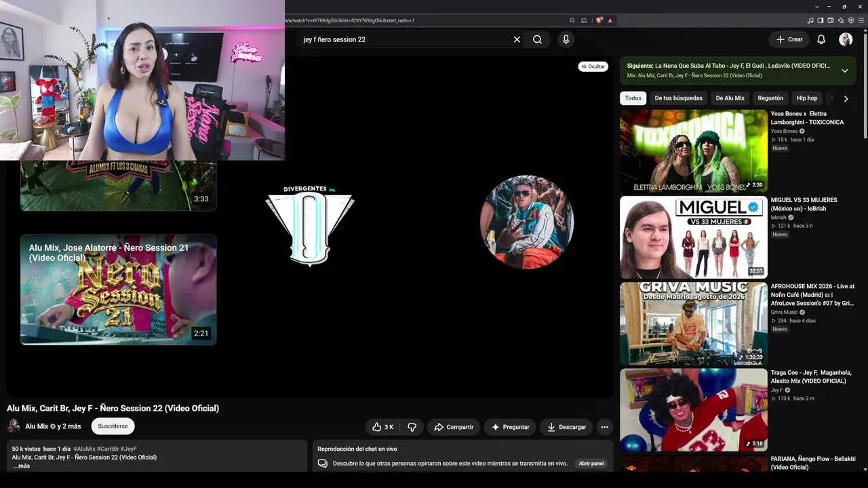The width and height of the screenshot is (868, 488).
Task: Open the AFROHOUSE MIX 2026 title link
Action: click(x=812, y=295)
